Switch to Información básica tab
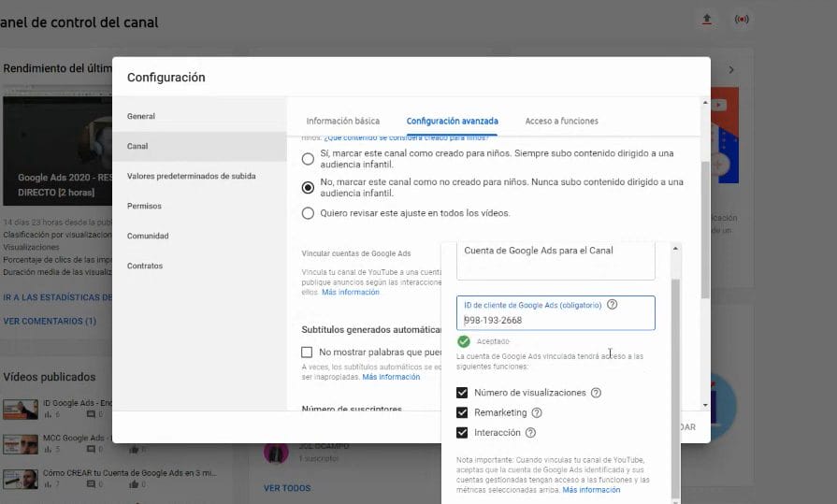The image size is (837, 504). (x=342, y=122)
